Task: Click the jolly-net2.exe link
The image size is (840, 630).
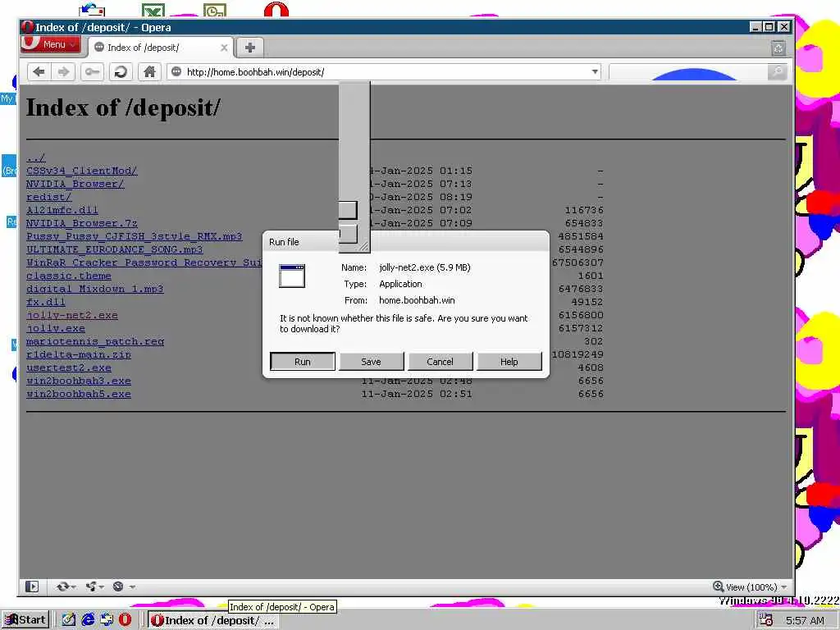Action: (72, 315)
